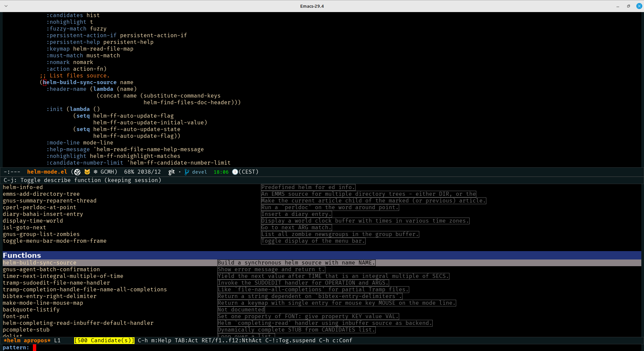Viewport: 644px width, 351px height.
Task: Click the 'Predefined helm for ed info.' description
Action: [308, 187]
